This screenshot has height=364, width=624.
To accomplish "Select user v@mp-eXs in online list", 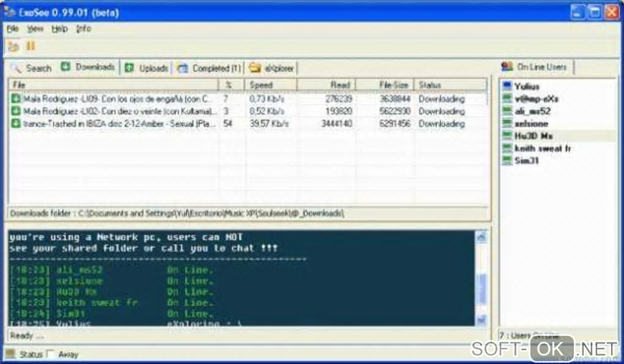I will (536, 98).
